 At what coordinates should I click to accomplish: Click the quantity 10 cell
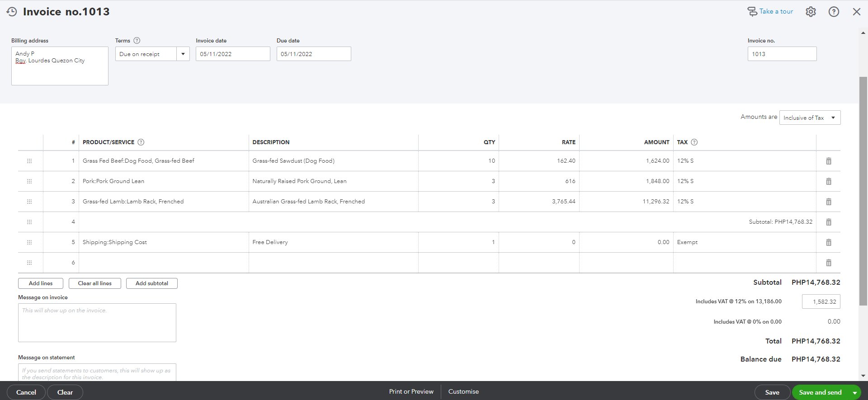pyautogui.click(x=458, y=161)
